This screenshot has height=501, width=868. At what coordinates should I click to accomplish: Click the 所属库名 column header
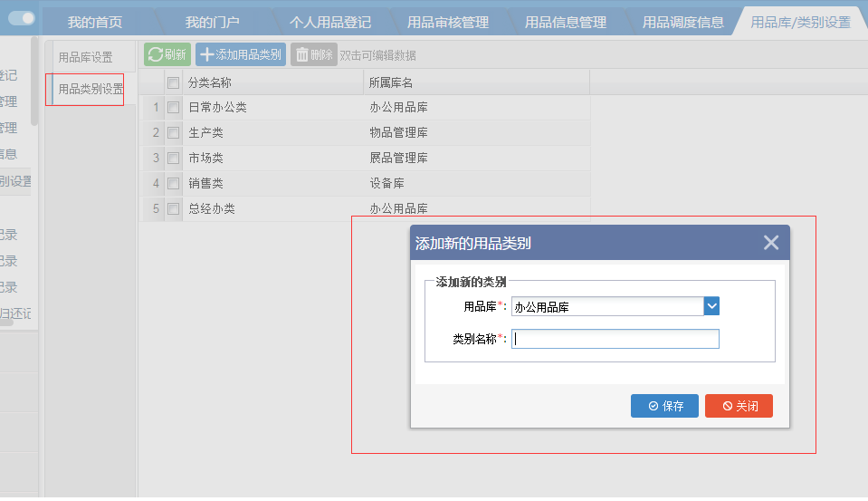tap(391, 82)
